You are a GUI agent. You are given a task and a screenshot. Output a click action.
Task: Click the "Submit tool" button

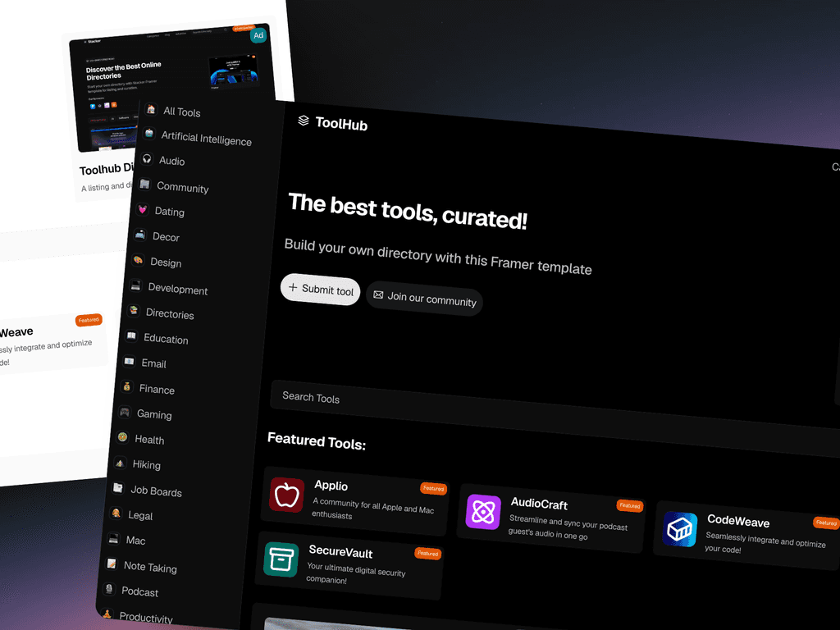320,290
